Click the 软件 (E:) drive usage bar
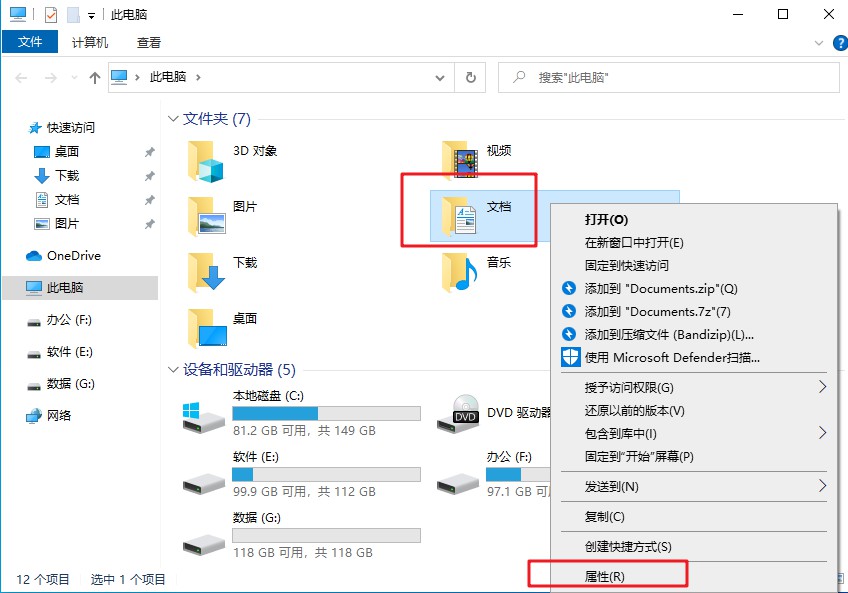Image resolution: width=848 pixels, height=593 pixels. [x=326, y=474]
